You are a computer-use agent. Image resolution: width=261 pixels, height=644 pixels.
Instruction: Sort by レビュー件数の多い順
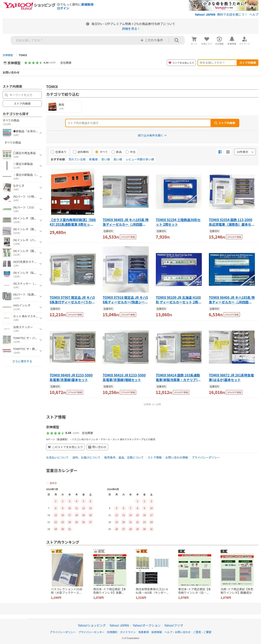coord(140,160)
